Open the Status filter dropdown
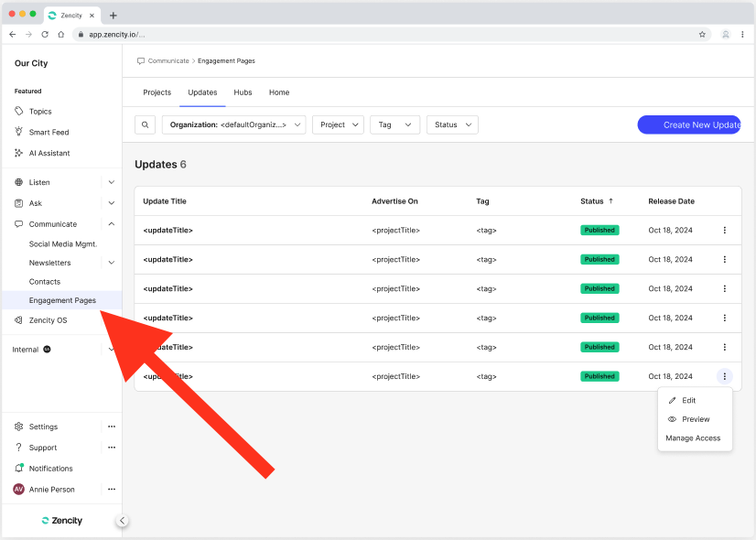This screenshot has width=756, height=540. [x=452, y=124]
